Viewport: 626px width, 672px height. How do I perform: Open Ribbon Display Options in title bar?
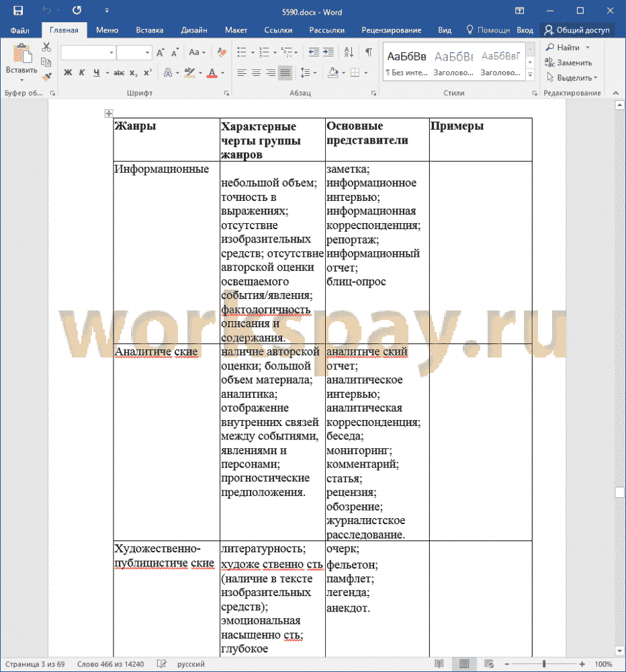point(519,11)
